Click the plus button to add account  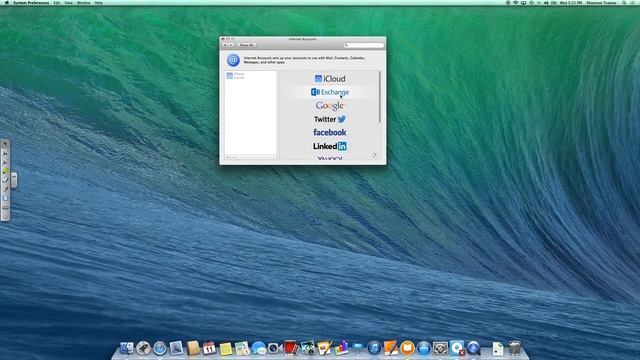coord(228,157)
